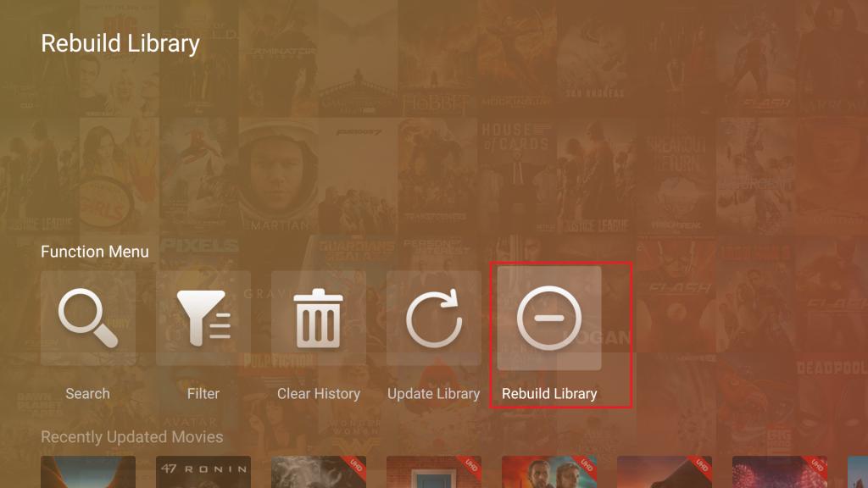This screenshot has height=488, width=868.
Task: Select the Update Library circular arrow icon
Action: tap(434, 319)
